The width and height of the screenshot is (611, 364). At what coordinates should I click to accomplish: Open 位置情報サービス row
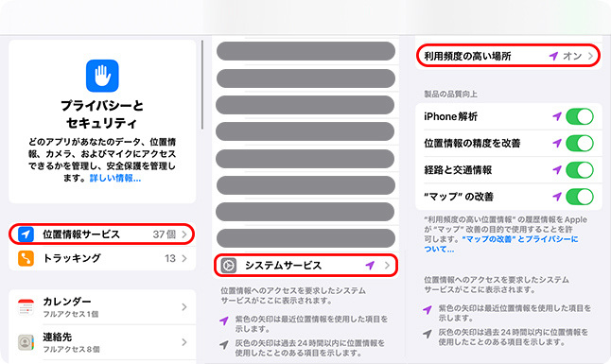102,234
